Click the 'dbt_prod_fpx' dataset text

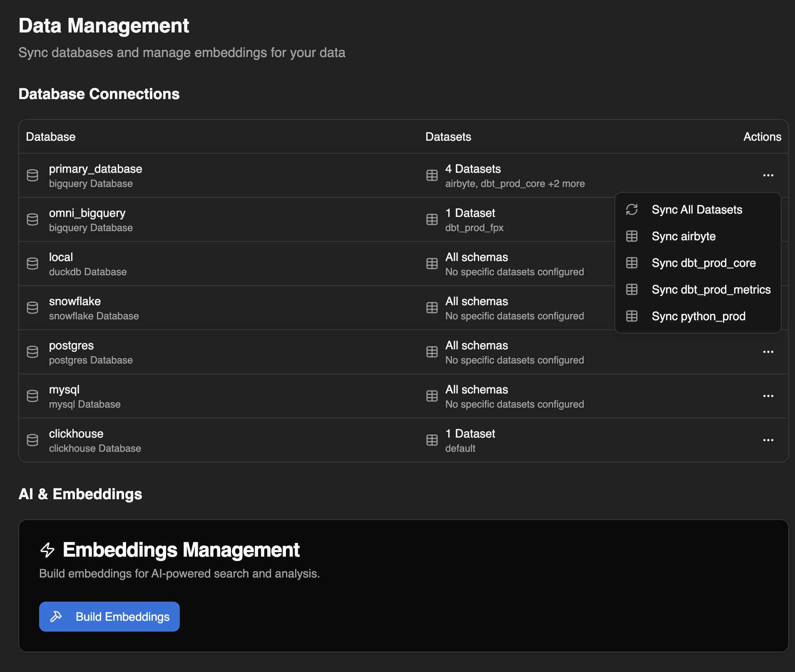474,228
